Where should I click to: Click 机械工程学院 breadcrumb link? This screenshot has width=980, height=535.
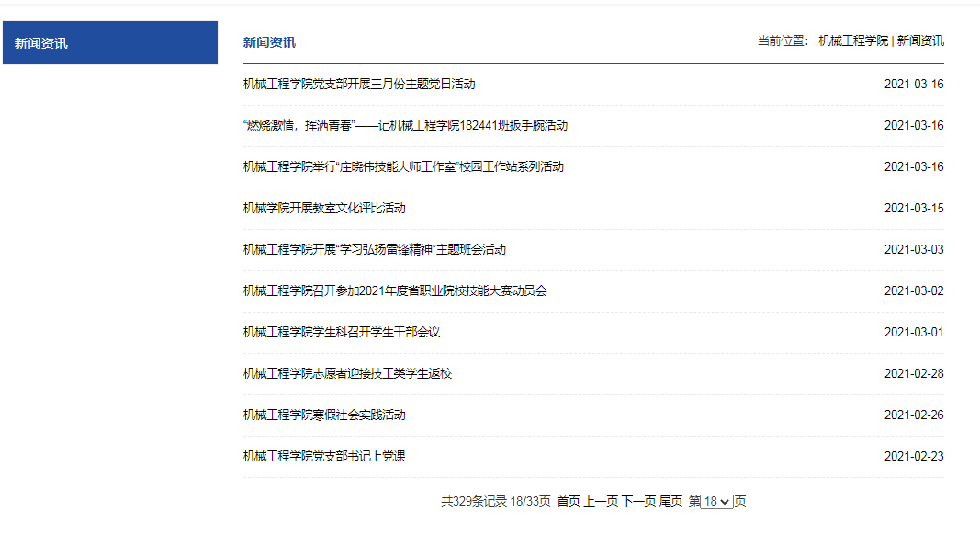point(853,40)
